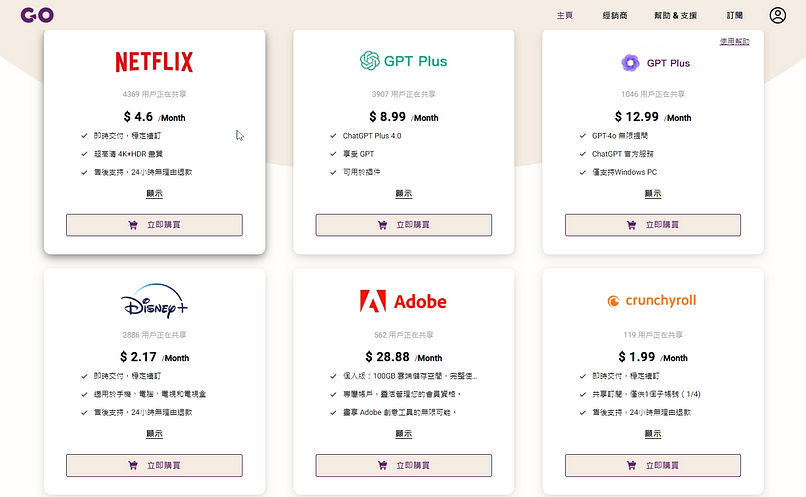Click cart icon in Netflix buy button

coord(133,225)
